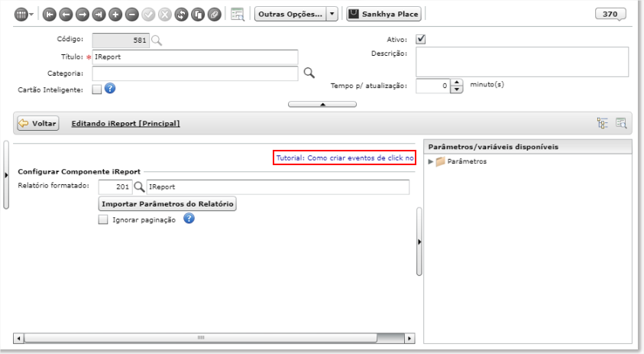Viewport: 644px width, 354px height.
Task: Open the Outras Opções dropdown arrow
Action: click(x=332, y=14)
